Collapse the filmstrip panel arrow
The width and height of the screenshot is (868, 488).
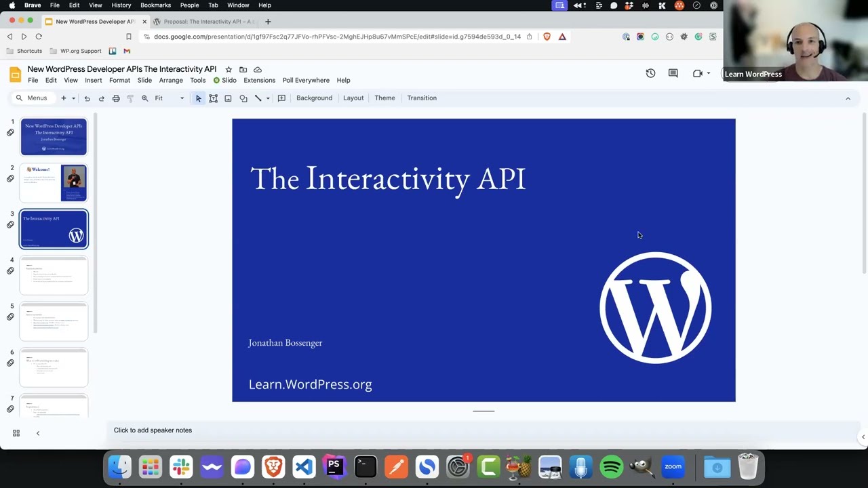click(x=38, y=433)
